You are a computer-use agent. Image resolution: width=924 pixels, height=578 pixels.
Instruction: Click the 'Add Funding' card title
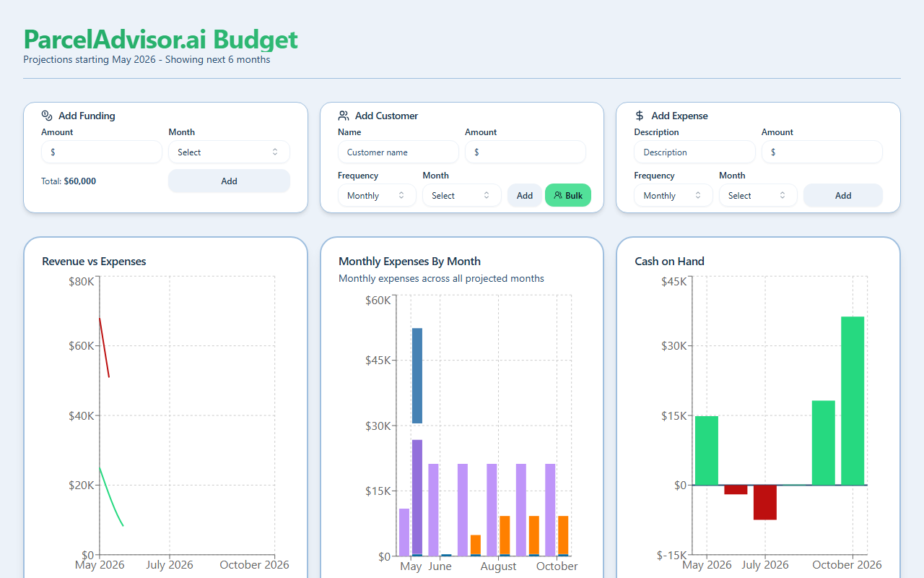click(87, 116)
